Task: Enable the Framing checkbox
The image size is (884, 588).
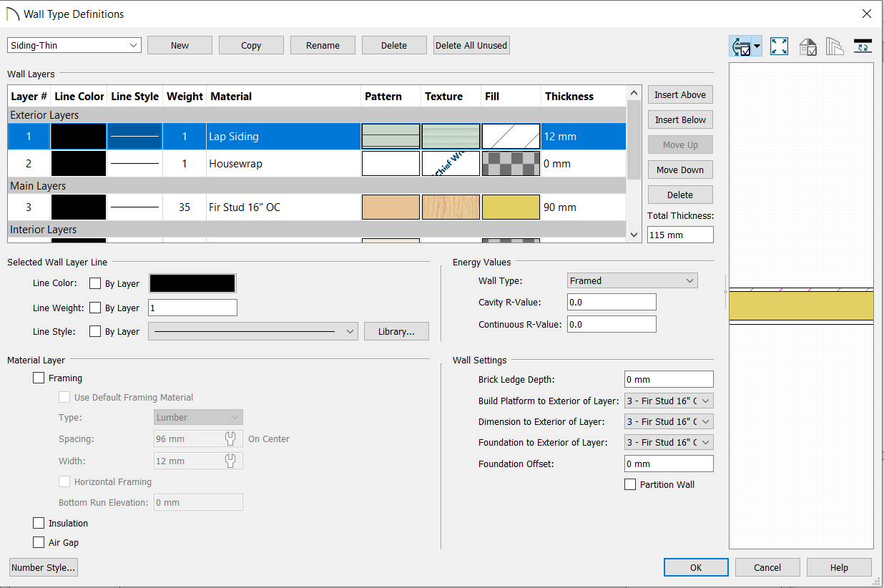Action: 39,378
